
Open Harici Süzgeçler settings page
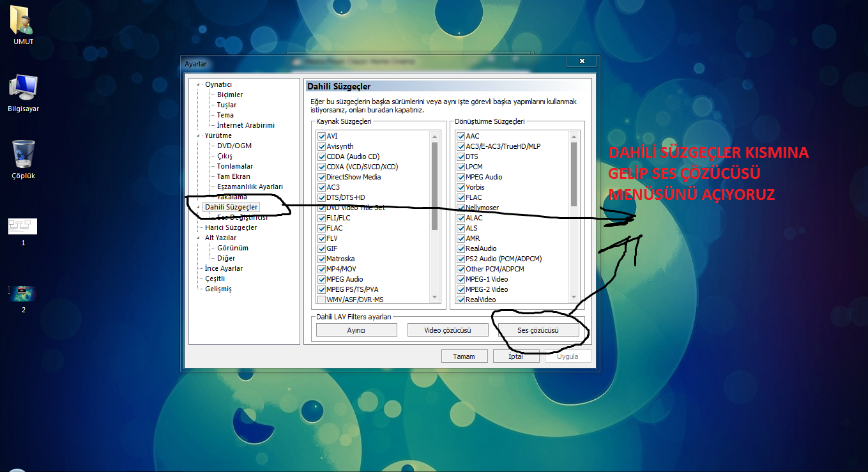coord(231,227)
